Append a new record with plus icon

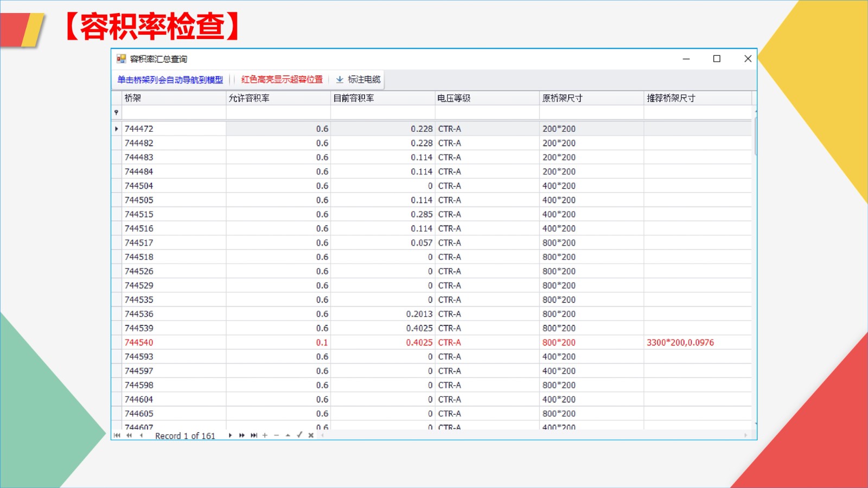(265, 435)
